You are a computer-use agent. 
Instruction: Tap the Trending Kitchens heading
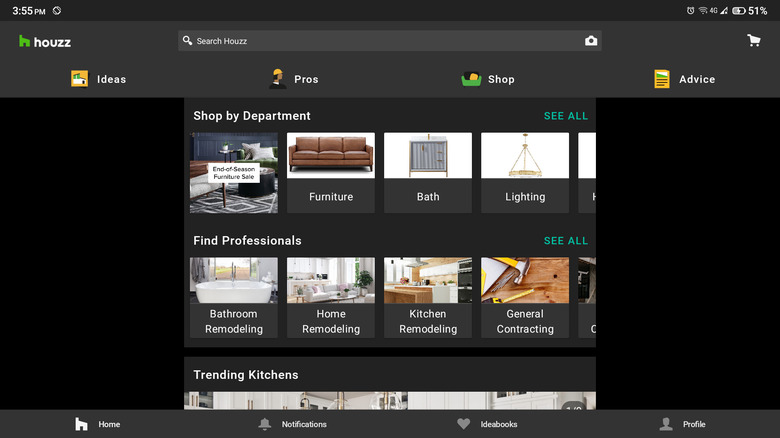coord(246,375)
